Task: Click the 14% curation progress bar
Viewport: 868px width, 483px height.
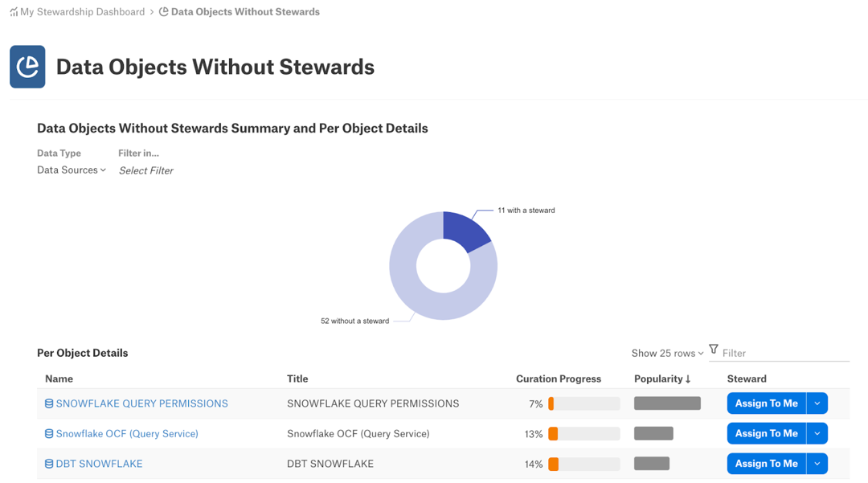Action: click(x=584, y=464)
